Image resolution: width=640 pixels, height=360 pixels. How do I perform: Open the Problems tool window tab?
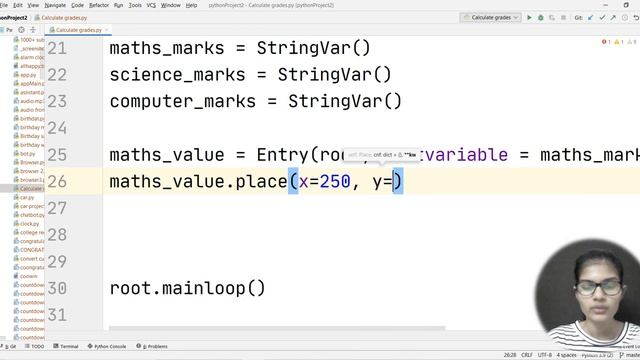[152, 346]
